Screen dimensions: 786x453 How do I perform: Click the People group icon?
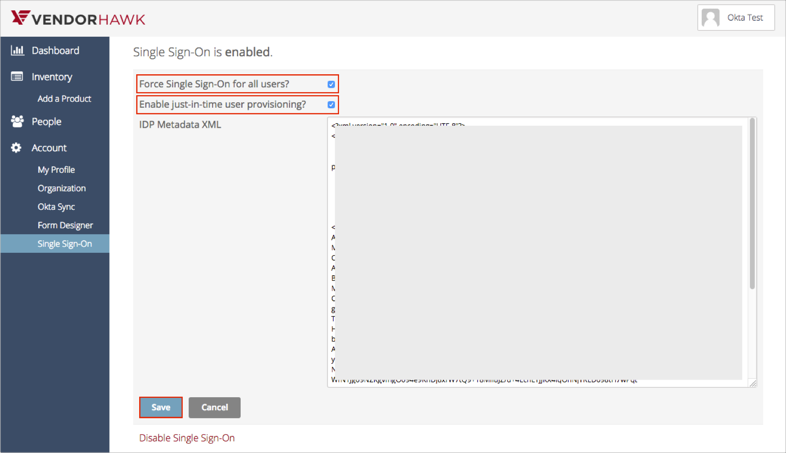(x=17, y=122)
